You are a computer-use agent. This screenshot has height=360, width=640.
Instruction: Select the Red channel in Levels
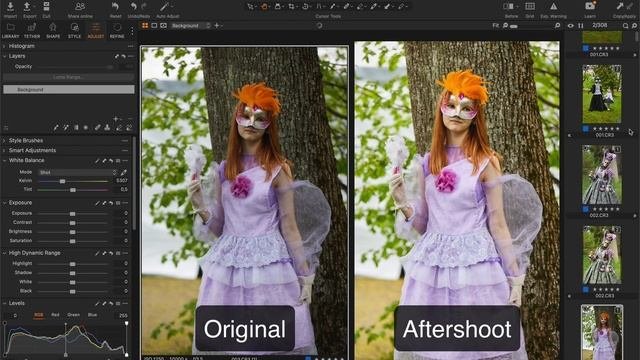click(55, 315)
